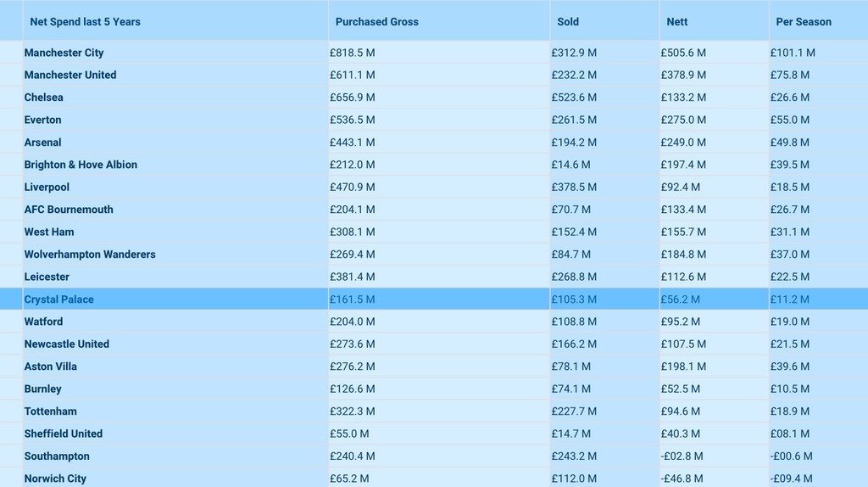This screenshot has height=487, width=868.
Task: Click the Sheffield United team name
Action: coord(63,434)
